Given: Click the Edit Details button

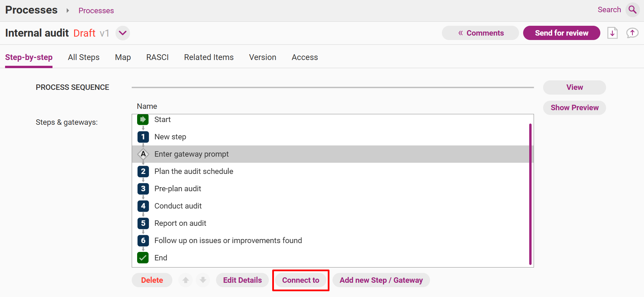Looking at the screenshot, I should [242, 280].
